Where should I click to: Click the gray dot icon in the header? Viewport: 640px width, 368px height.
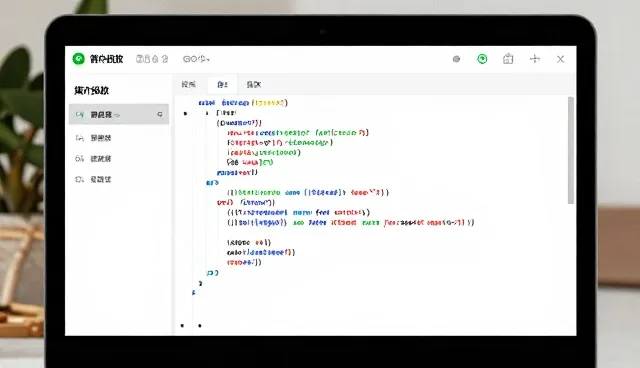[x=456, y=59]
